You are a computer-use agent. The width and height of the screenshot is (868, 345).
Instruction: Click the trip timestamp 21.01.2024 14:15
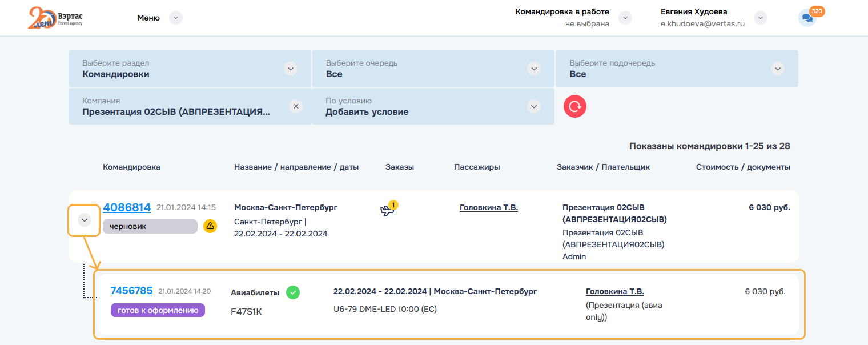(186, 207)
